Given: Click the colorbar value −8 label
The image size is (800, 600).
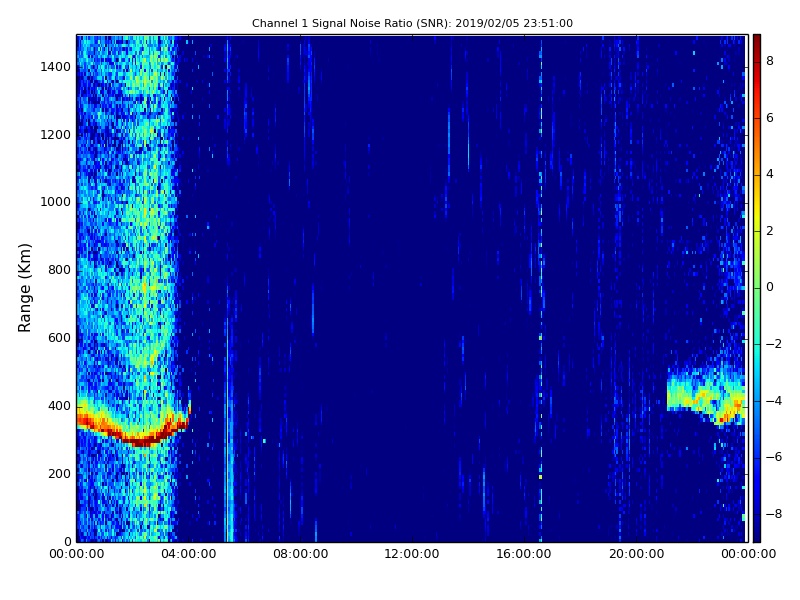Looking at the screenshot, I should [x=774, y=514].
